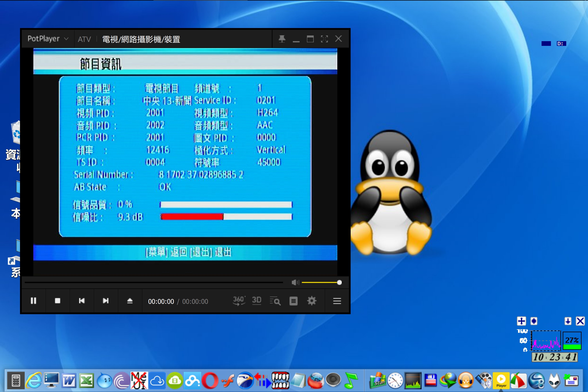The width and height of the screenshot is (588, 392).
Task: Open the floppy disk save icon
Action: pos(431,380)
